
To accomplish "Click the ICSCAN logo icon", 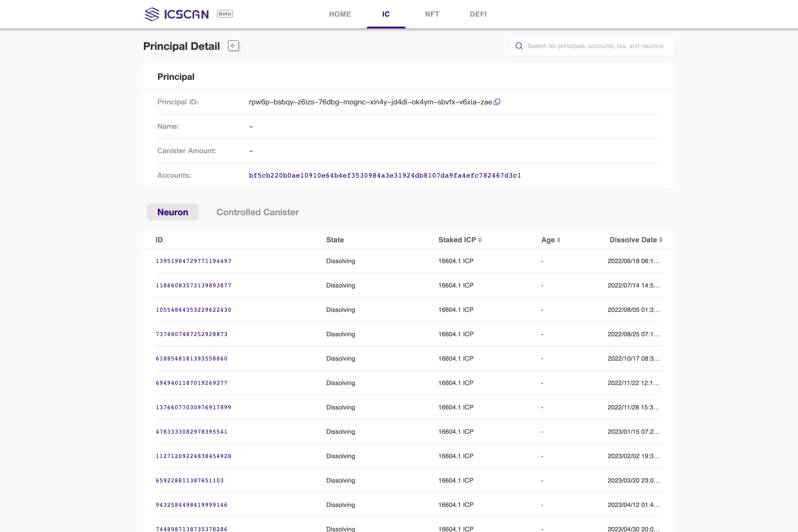I will (152, 14).
